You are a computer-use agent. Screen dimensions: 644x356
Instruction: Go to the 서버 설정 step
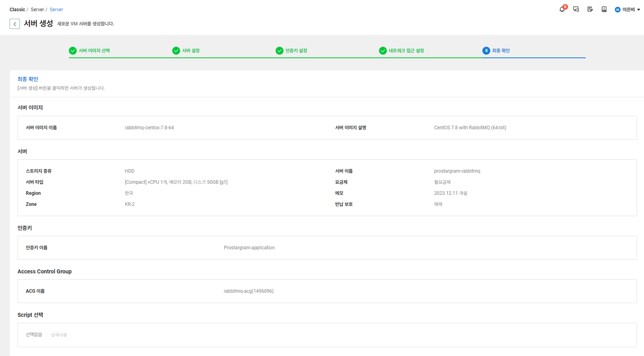191,51
